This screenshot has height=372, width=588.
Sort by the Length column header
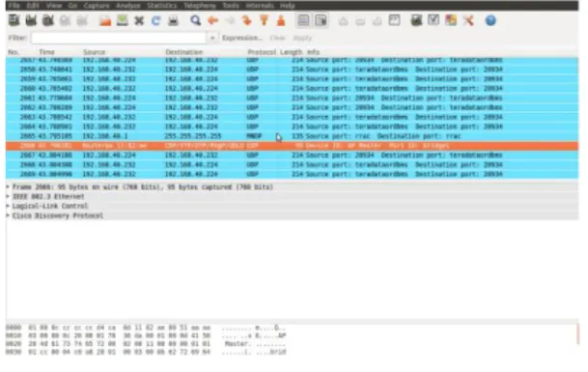pyautogui.click(x=291, y=52)
